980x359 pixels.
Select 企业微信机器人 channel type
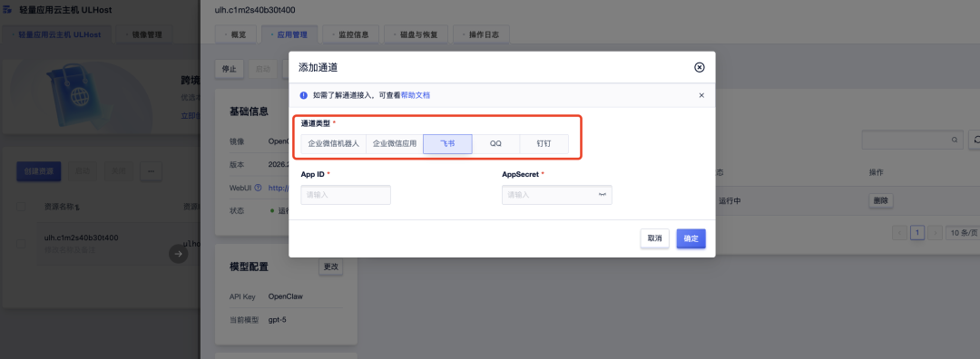point(333,143)
